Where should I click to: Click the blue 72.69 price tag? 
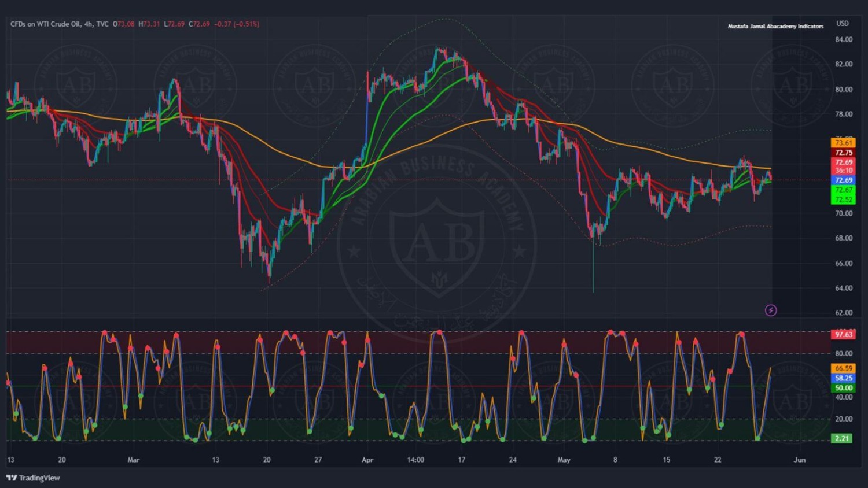843,180
